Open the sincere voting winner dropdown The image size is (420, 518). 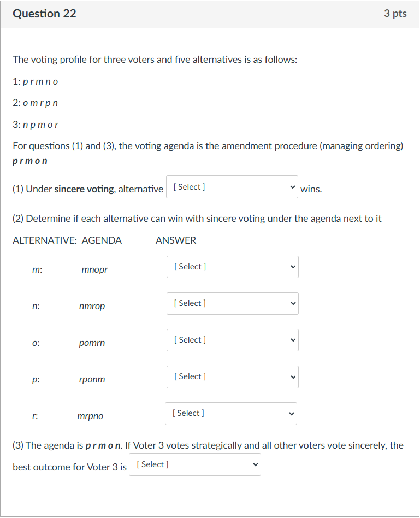(232, 186)
